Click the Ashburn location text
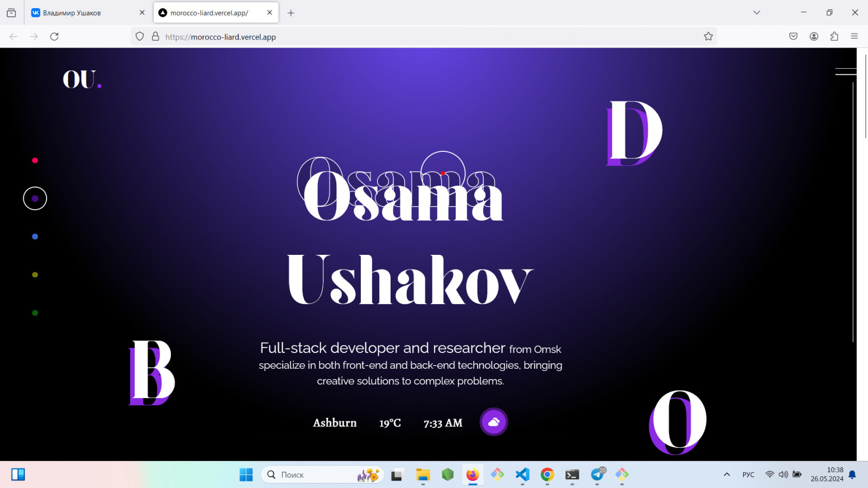This screenshot has width=868, height=488. tap(335, 423)
